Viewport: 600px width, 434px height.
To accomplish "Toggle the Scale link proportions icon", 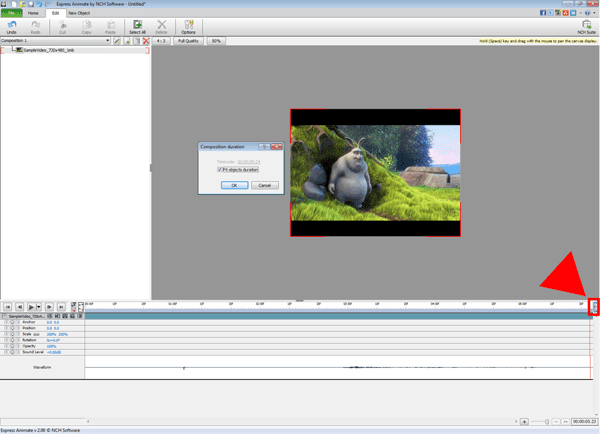I will coord(37,334).
